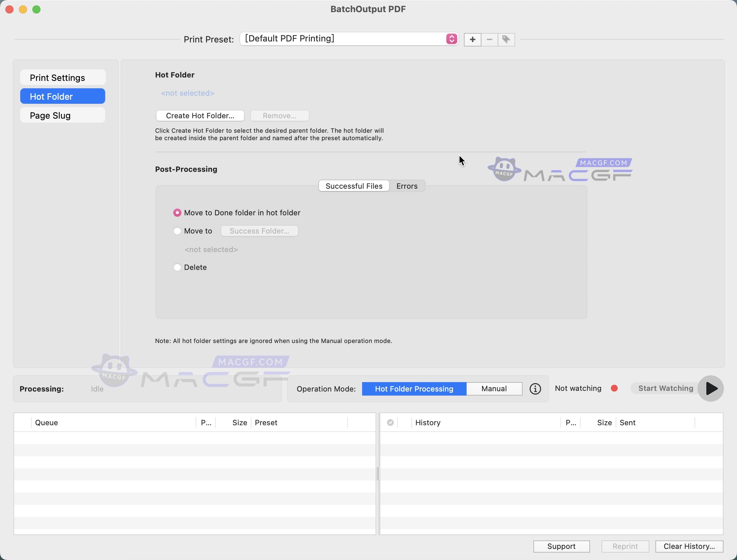Screen dimensions: 737x560
Task: Open the operation mode info icon
Action: tap(535, 389)
